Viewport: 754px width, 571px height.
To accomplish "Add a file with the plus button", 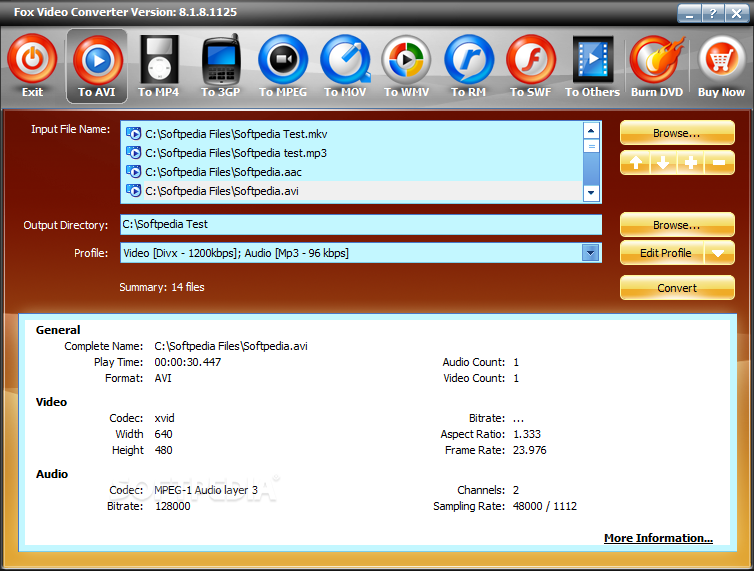I will coord(691,163).
